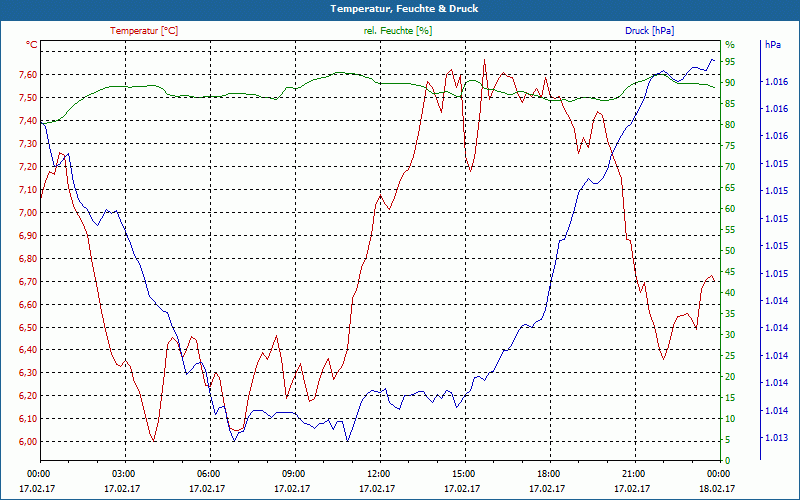Click the red '°C' axis unit label
The height and width of the screenshot is (500, 800).
(x=32, y=45)
